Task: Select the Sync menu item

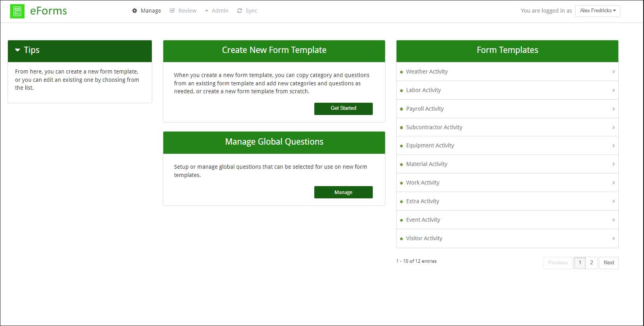Action: coord(247,11)
